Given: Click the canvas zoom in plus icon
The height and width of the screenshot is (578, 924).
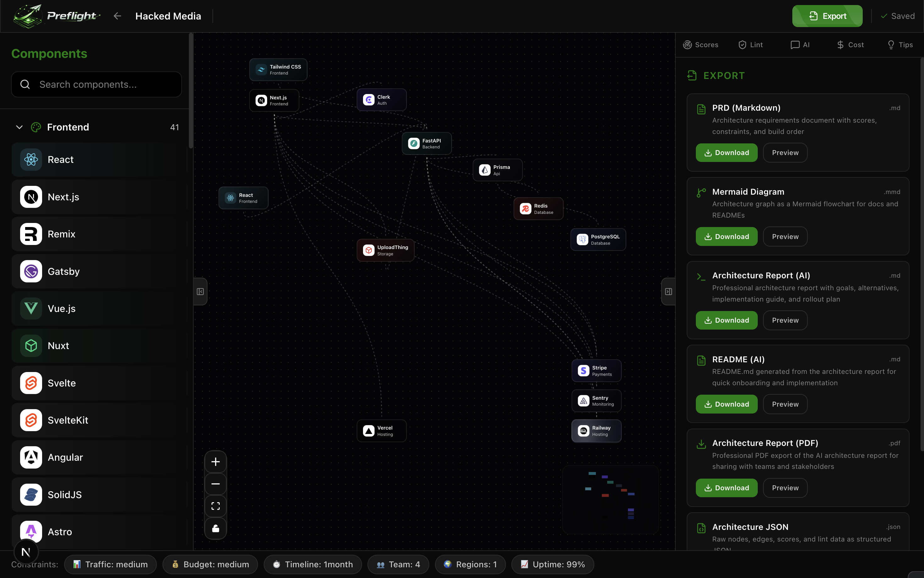Looking at the screenshot, I should pyautogui.click(x=215, y=462).
